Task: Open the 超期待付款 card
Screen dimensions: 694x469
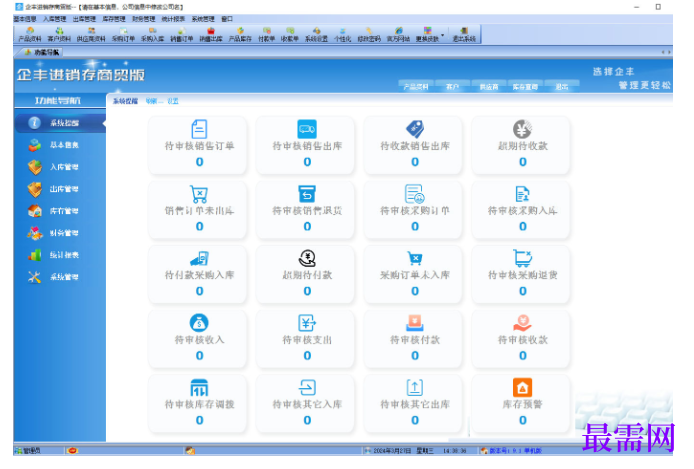Action: [307, 274]
